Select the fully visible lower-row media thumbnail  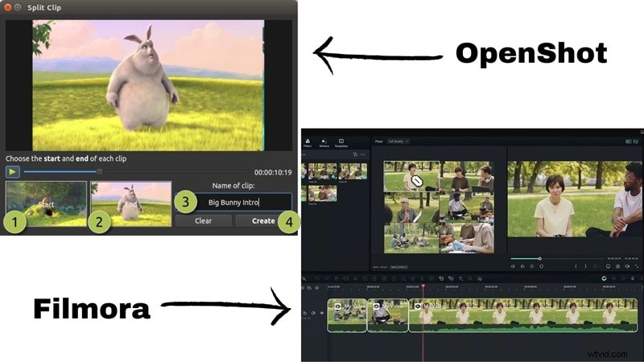click(x=323, y=193)
